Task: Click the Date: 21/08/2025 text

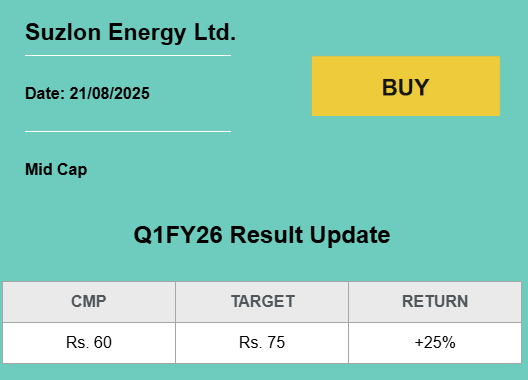Action: click(x=87, y=93)
